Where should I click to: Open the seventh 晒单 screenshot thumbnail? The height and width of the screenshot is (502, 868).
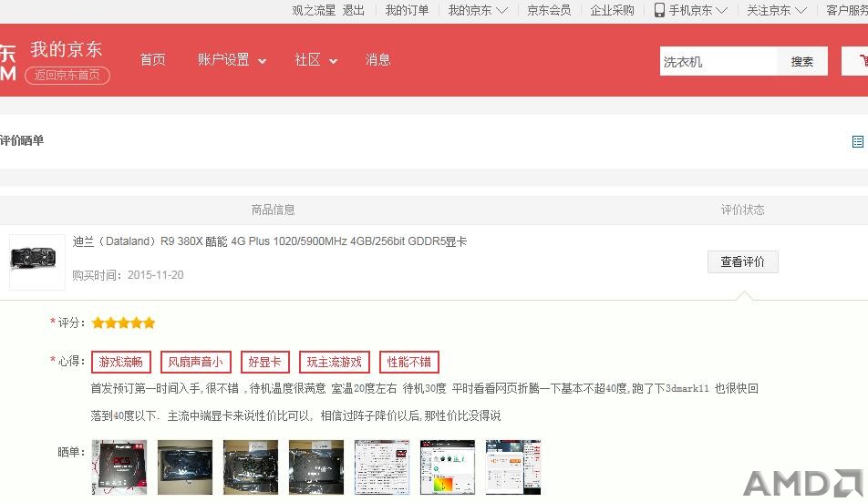513,467
